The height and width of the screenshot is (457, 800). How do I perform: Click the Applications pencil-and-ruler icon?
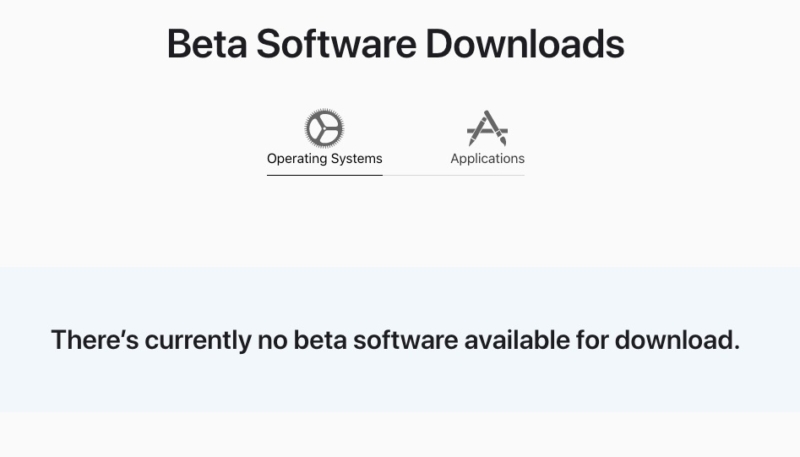point(487,128)
